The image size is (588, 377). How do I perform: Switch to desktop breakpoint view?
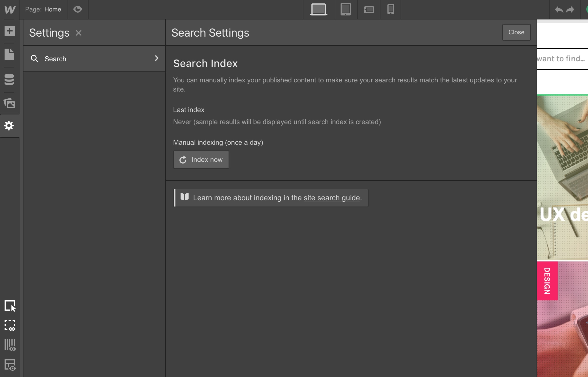pos(318,9)
